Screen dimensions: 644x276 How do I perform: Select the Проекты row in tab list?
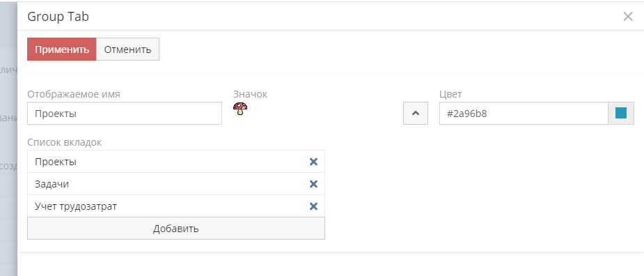(176, 162)
